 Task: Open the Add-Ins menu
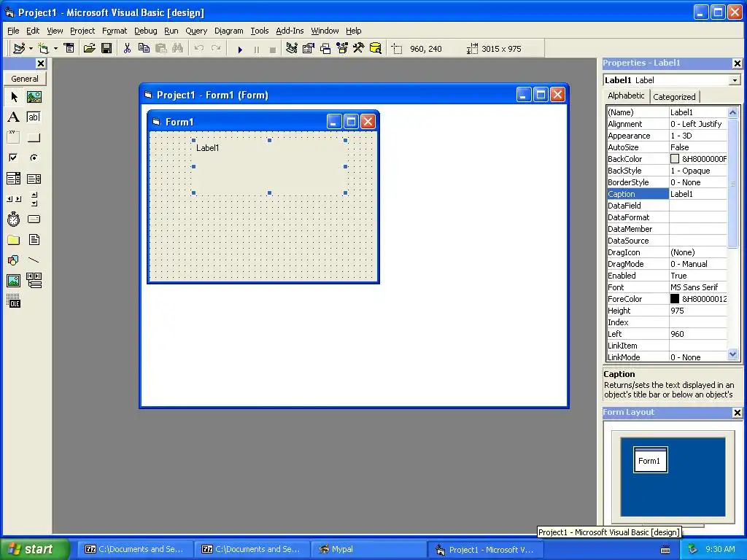point(290,31)
